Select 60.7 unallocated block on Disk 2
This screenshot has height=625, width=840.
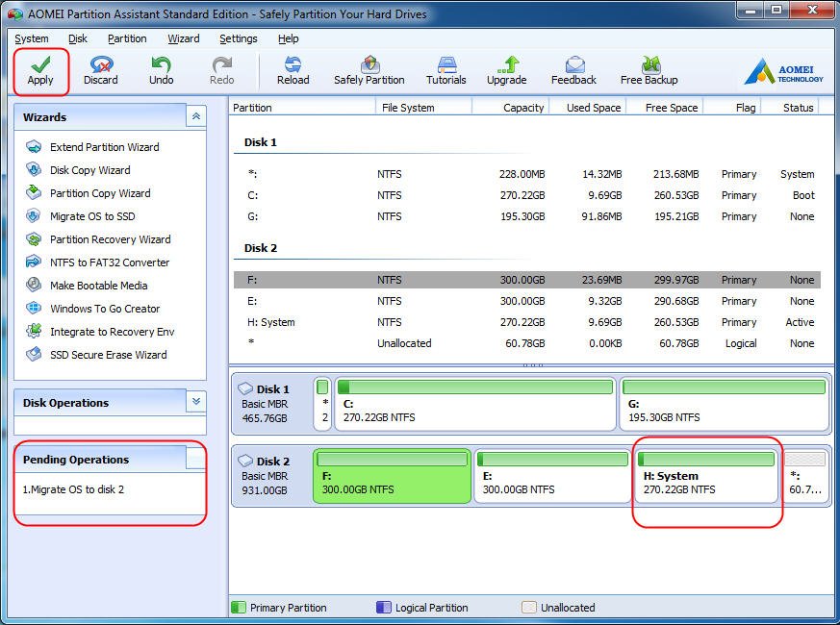(x=804, y=476)
